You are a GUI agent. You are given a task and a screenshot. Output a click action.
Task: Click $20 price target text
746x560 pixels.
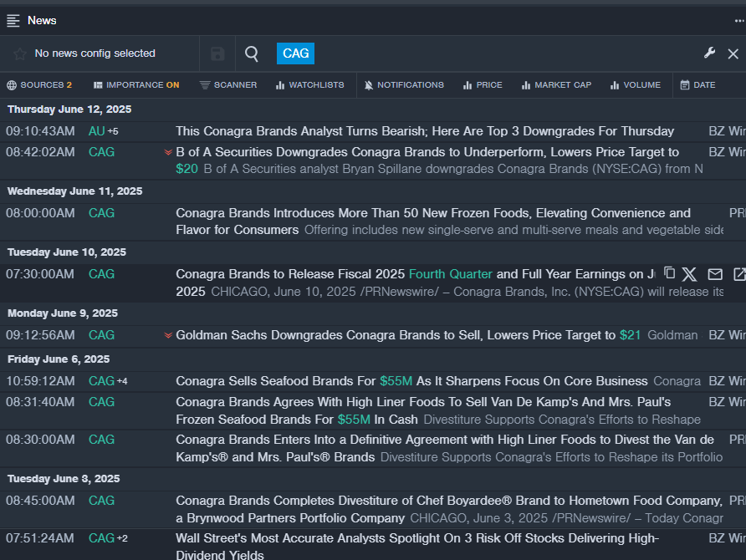coord(186,169)
